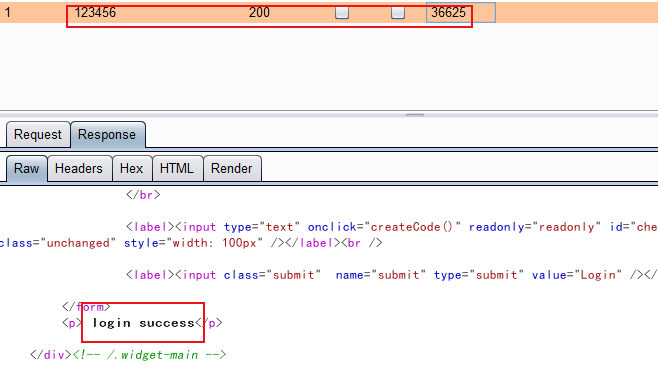Switch to the Response tab

107,135
